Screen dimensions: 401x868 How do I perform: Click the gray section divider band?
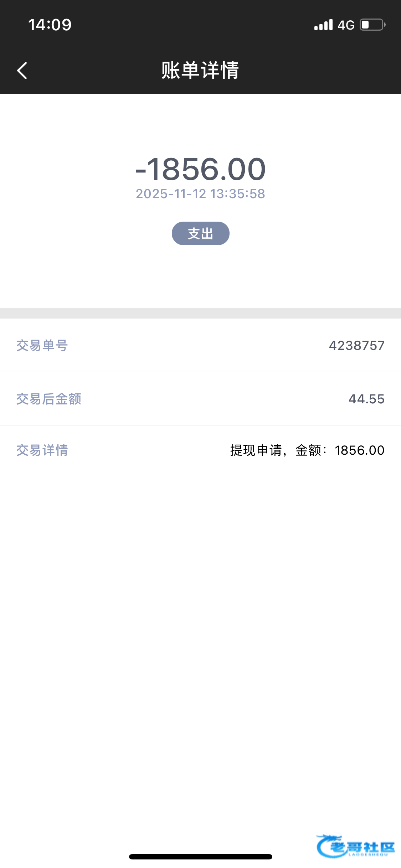pos(200,313)
